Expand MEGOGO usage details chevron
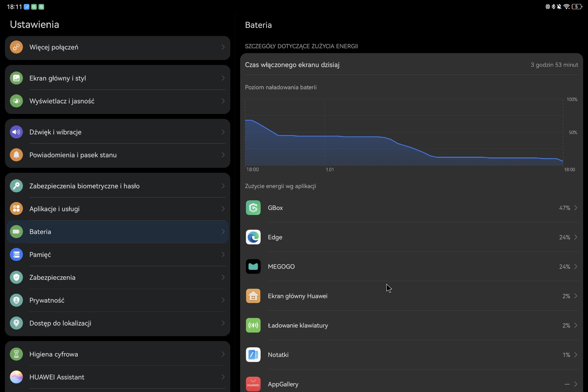 (x=576, y=266)
